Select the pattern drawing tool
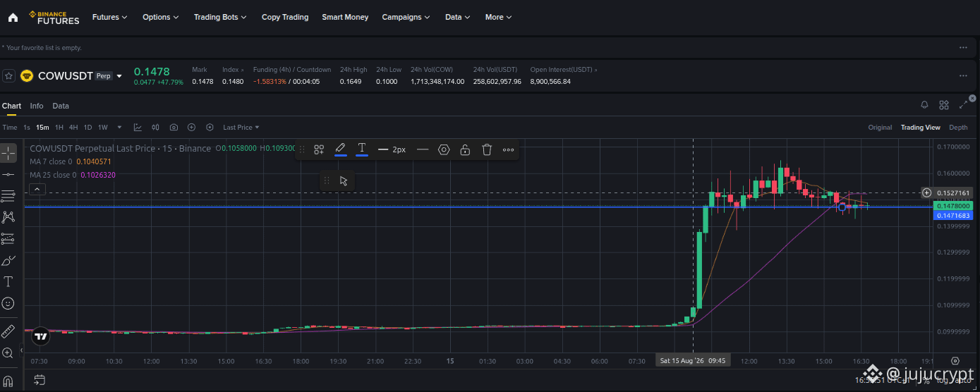 coord(8,217)
